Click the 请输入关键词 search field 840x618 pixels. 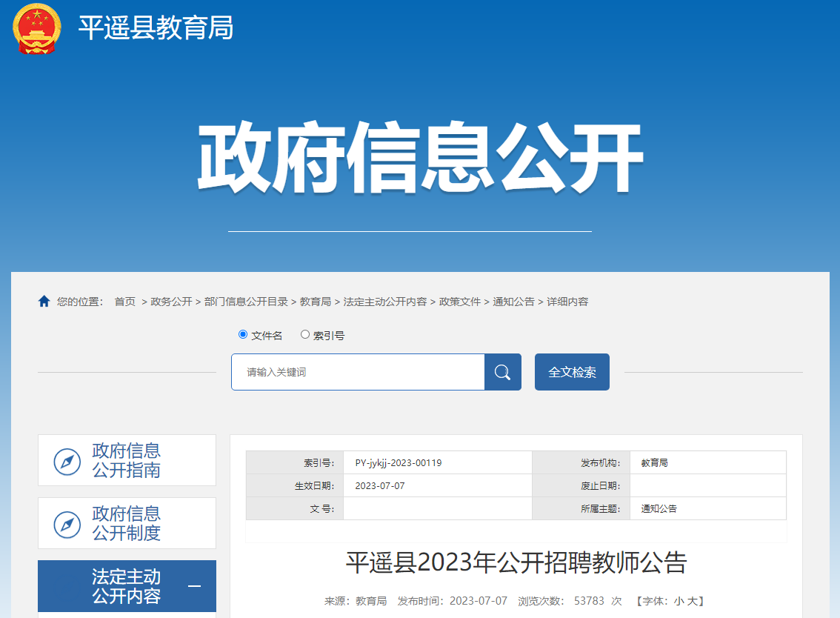coord(358,372)
